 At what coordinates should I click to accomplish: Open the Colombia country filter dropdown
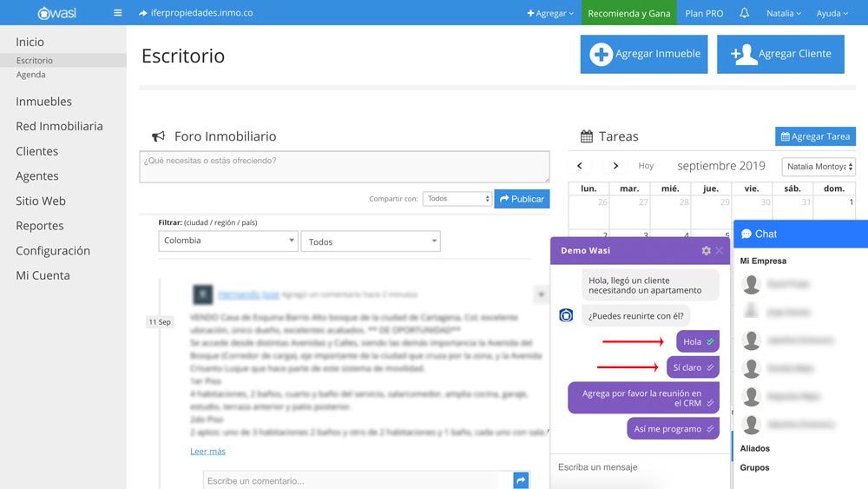[x=228, y=241]
